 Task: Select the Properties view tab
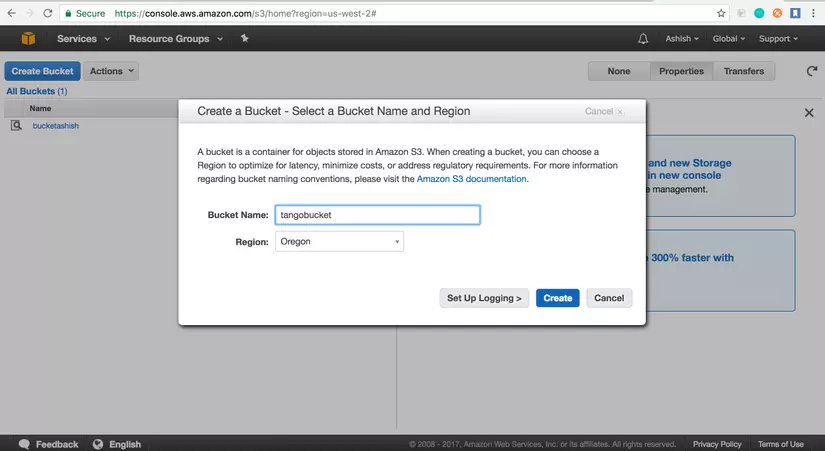point(681,71)
